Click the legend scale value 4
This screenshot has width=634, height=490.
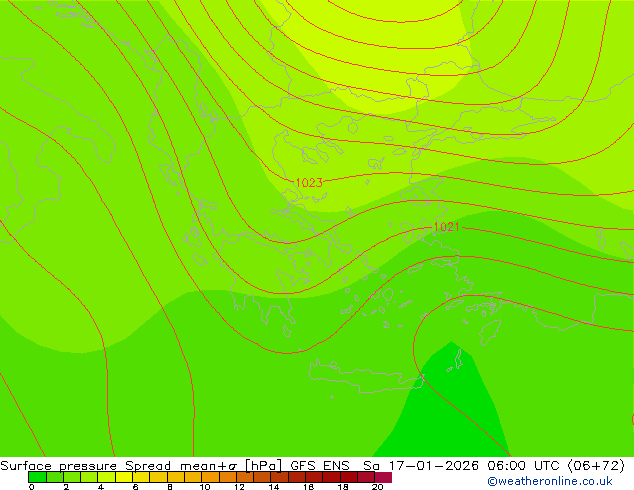(101, 487)
